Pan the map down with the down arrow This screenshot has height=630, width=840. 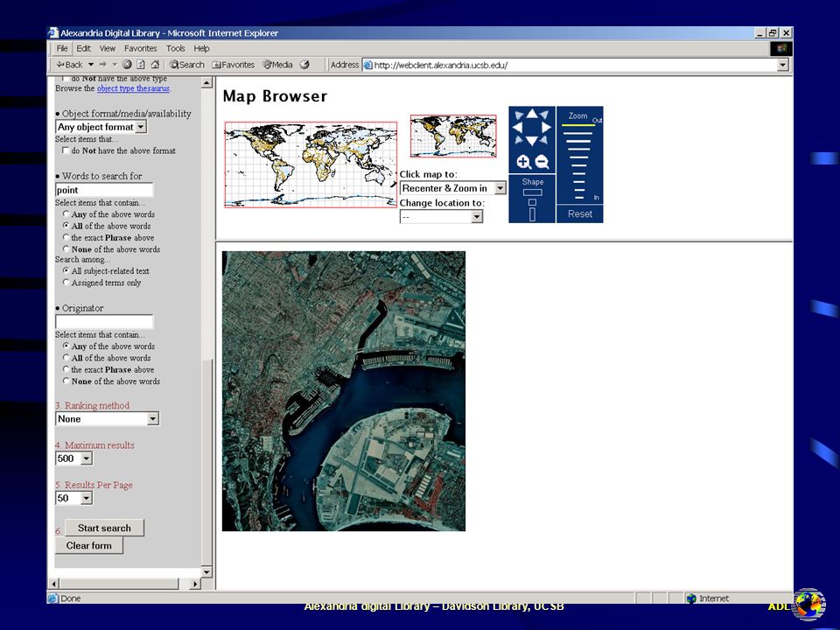point(531,141)
